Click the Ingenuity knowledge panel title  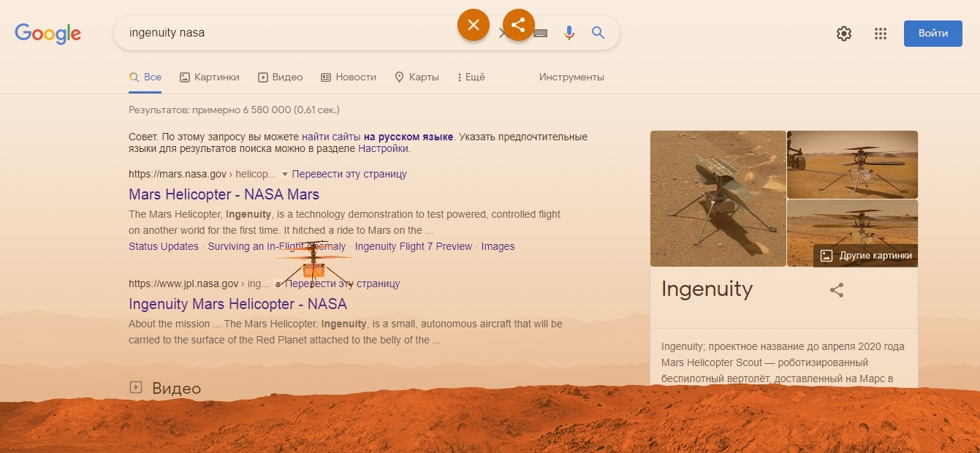(707, 289)
